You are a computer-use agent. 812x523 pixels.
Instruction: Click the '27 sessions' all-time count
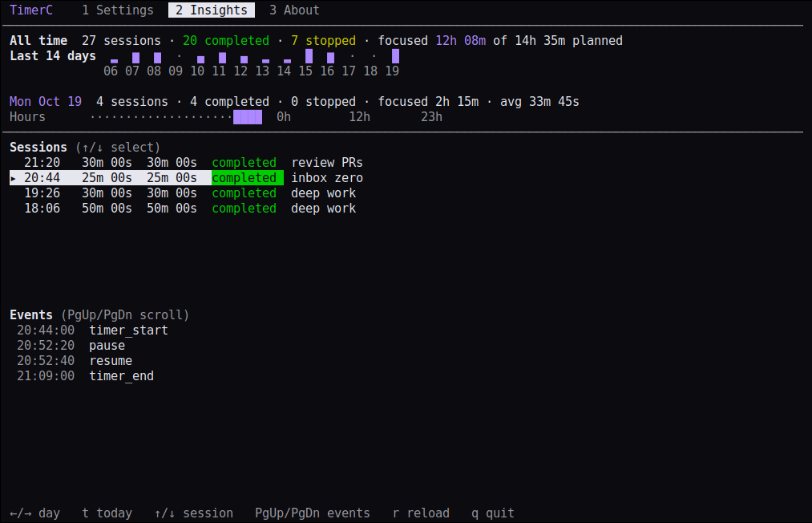121,40
